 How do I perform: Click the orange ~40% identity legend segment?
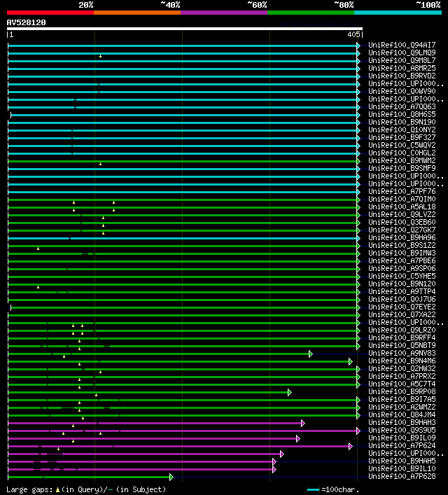click(137, 13)
